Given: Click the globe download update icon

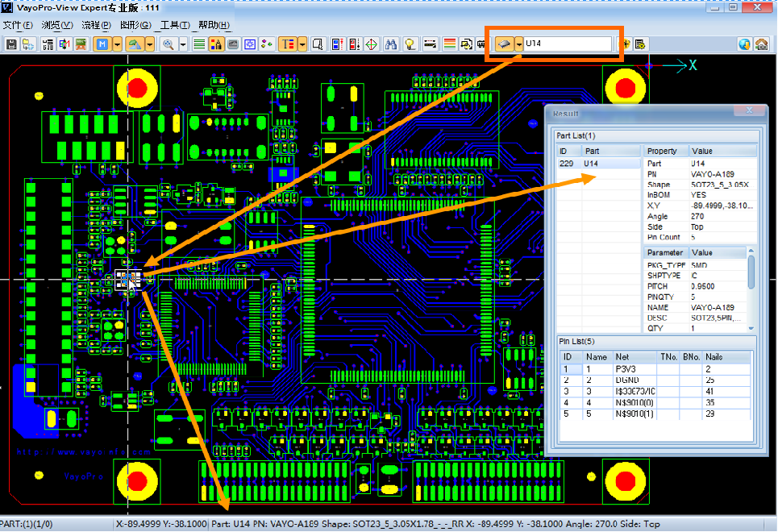Looking at the screenshot, I should click(x=744, y=44).
